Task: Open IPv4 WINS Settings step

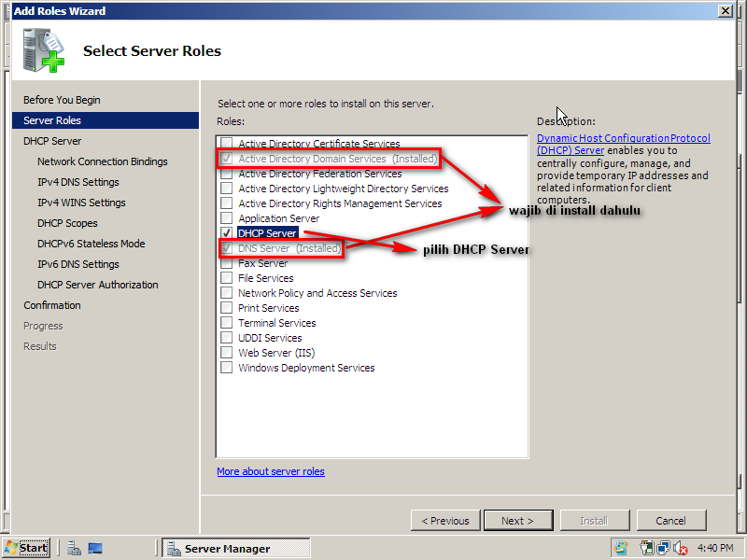Action: pos(81,203)
